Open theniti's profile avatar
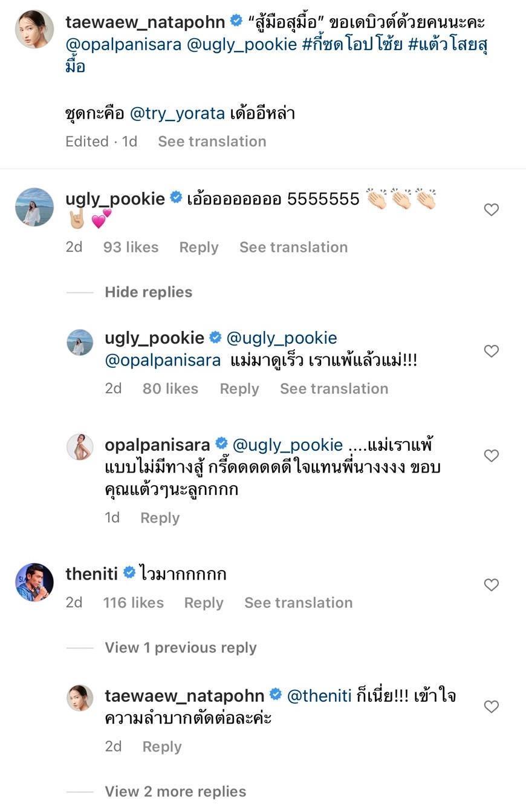The width and height of the screenshot is (526, 812). click(34, 582)
